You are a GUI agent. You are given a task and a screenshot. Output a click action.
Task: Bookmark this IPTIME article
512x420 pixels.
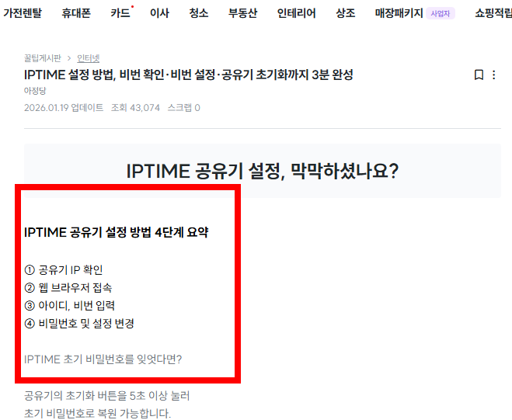tap(479, 75)
